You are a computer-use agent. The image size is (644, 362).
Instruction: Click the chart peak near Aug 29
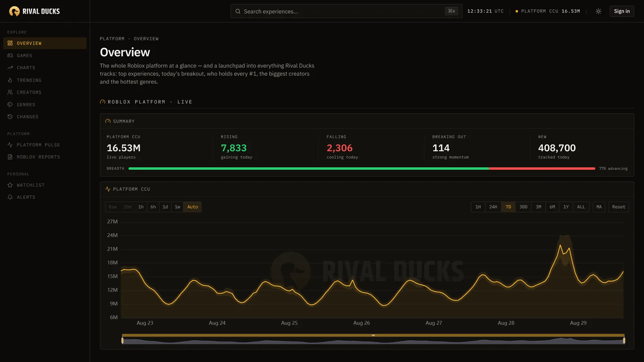point(560,245)
